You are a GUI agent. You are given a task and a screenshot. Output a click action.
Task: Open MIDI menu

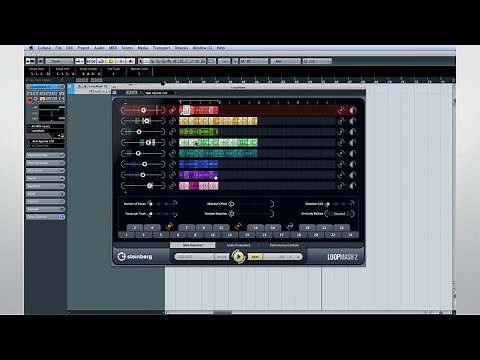point(113,48)
